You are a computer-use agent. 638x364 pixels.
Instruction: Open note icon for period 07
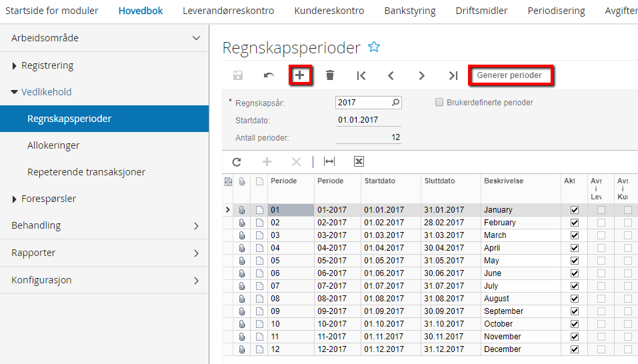(x=259, y=286)
